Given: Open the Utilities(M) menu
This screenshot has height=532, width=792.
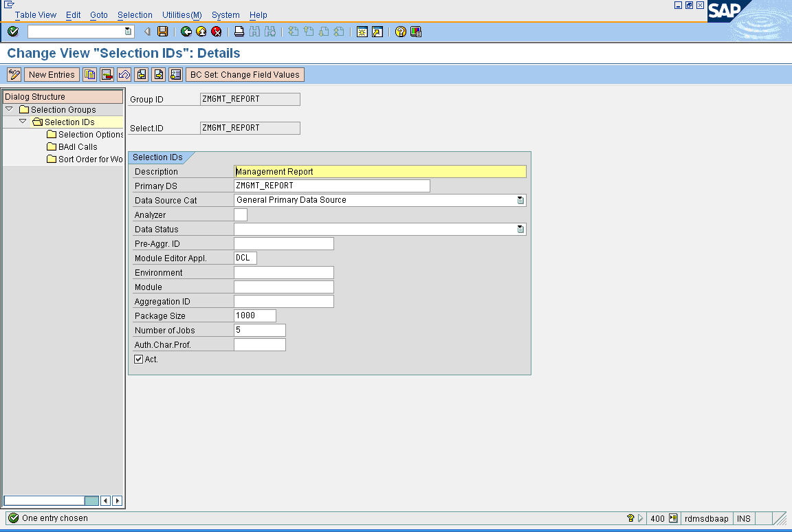Looking at the screenshot, I should (181, 14).
